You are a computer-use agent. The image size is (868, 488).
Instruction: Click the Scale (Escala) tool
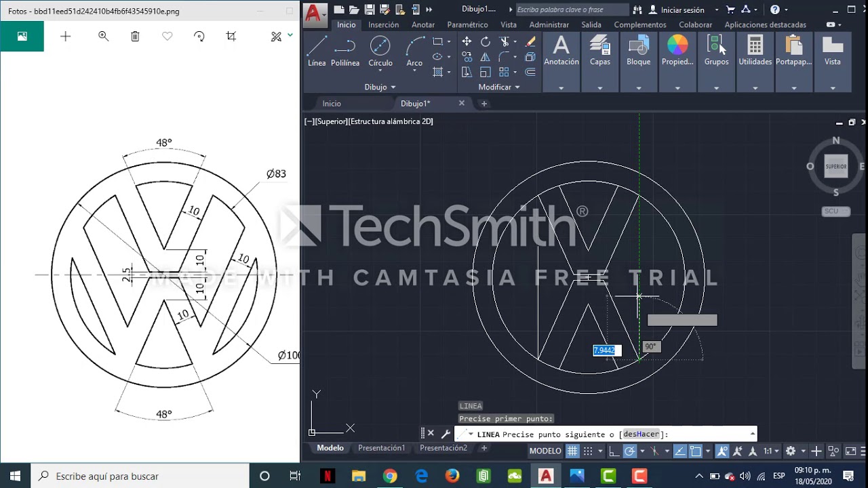click(486, 72)
